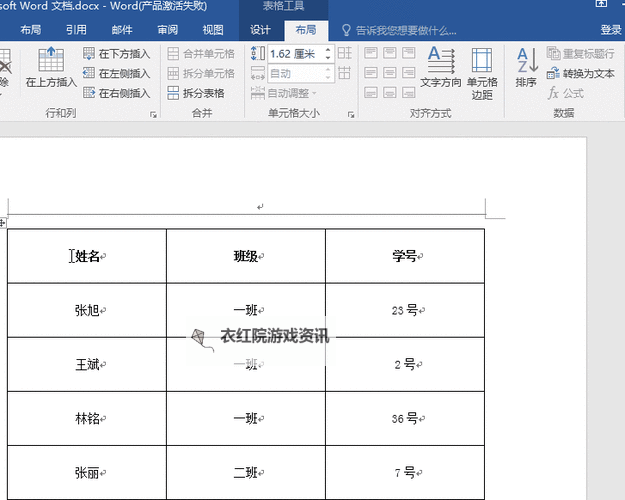The width and height of the screenshot is (625, 500).
Task: Click 重复标题行 repeat header rows
Action: (580, 53)
